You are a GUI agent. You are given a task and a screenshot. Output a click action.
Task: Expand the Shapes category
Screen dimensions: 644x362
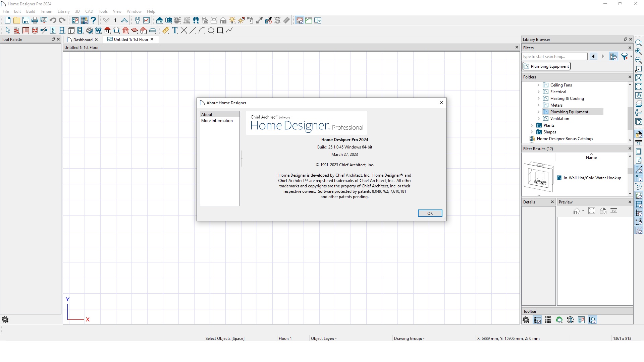point(532,132)
